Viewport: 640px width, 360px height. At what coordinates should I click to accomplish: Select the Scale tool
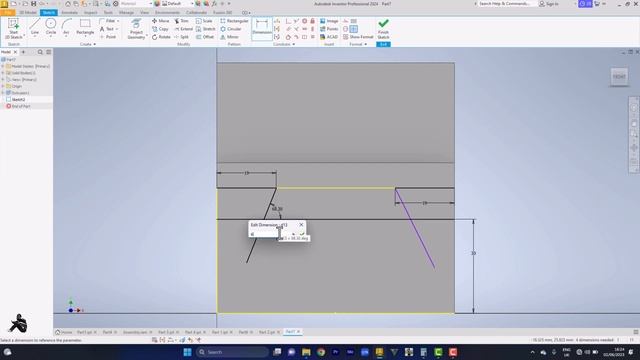[x=204, y=21]
